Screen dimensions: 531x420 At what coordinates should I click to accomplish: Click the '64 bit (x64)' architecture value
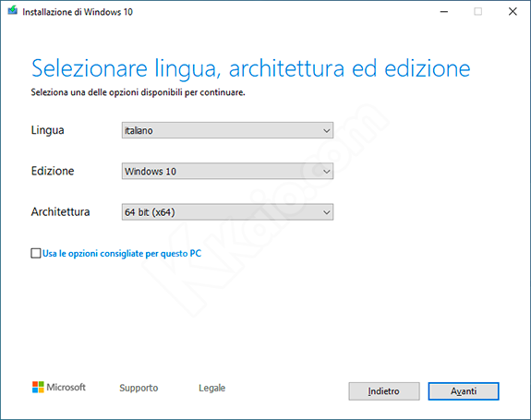coord(150,212)
